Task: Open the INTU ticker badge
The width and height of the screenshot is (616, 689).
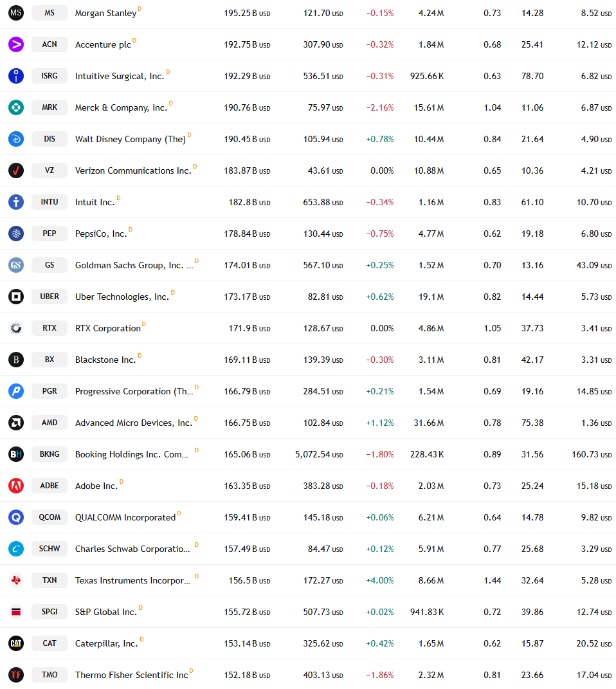Action: click(x=50, y=202)
